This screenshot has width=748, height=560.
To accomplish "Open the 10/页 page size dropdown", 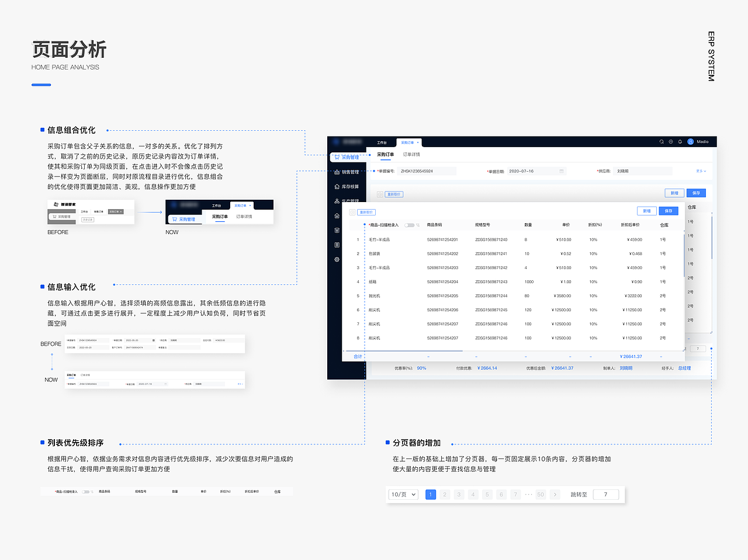I will (x=403, y=494).
